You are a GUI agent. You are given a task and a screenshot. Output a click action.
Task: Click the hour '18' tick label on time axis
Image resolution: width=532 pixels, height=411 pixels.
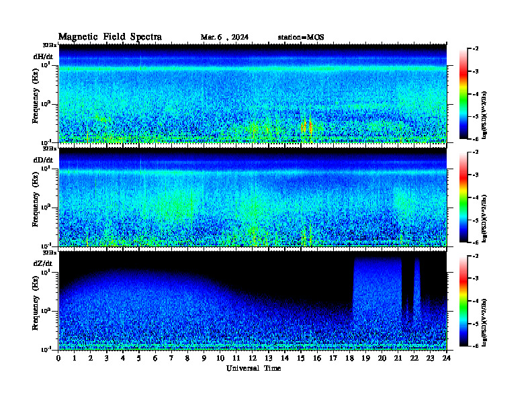click(349, 359)
